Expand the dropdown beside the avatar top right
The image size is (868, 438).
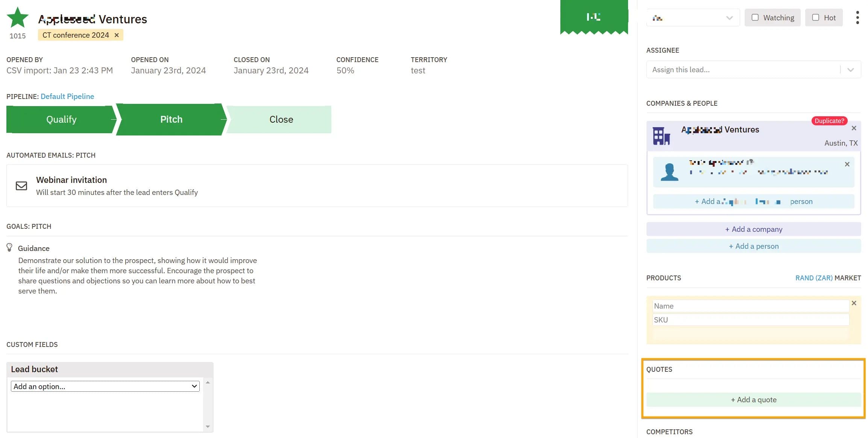tap(730, 18)
